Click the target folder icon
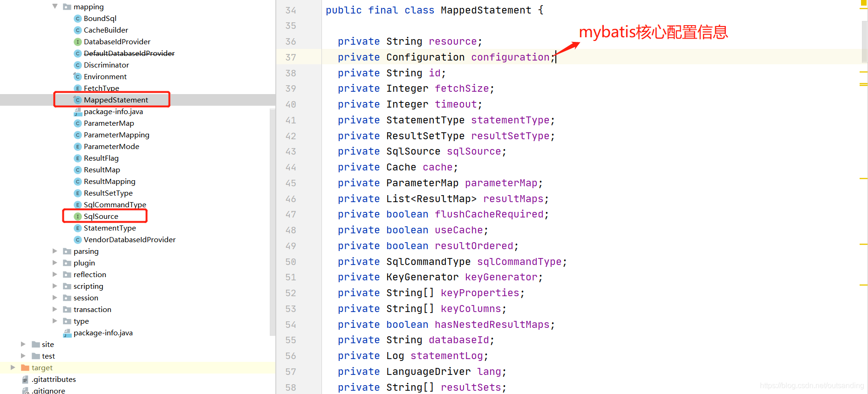The width and height of the screenshot is (868, 394). [25, 368]
